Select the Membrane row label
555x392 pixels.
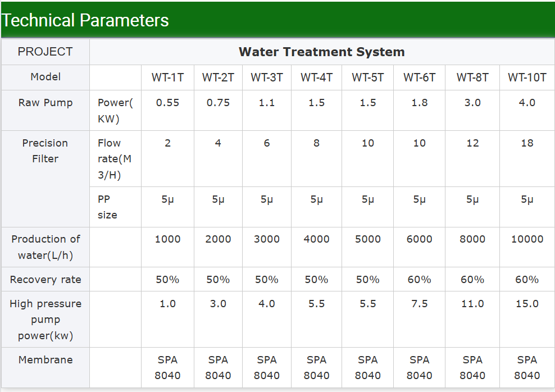(x=45, y=360)
